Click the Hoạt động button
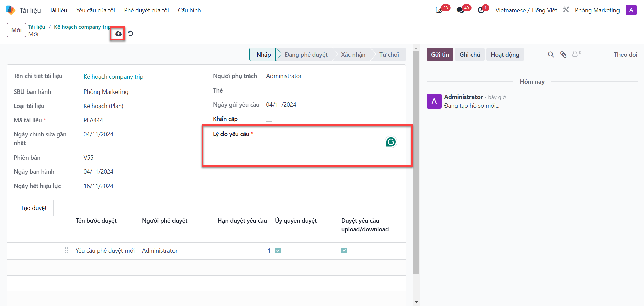 pyautogui.click(x=505, y=54)
